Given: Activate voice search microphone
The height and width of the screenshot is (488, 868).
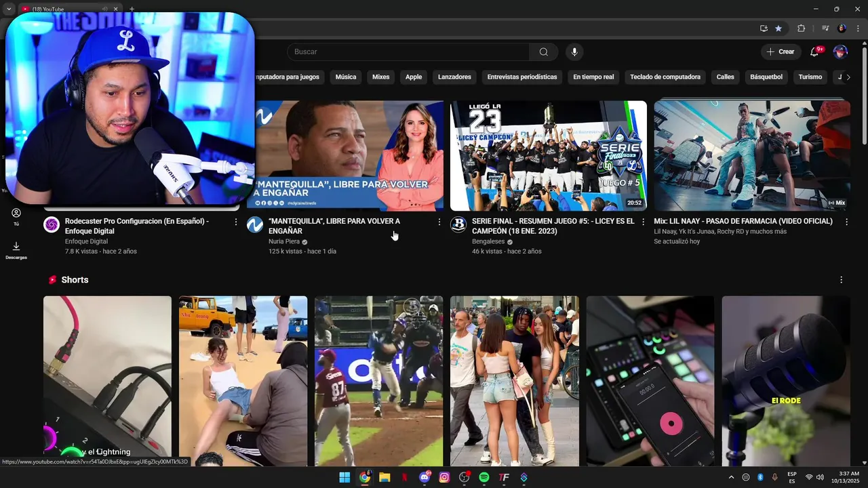Looking at the screenshot, I should [574, 52].
